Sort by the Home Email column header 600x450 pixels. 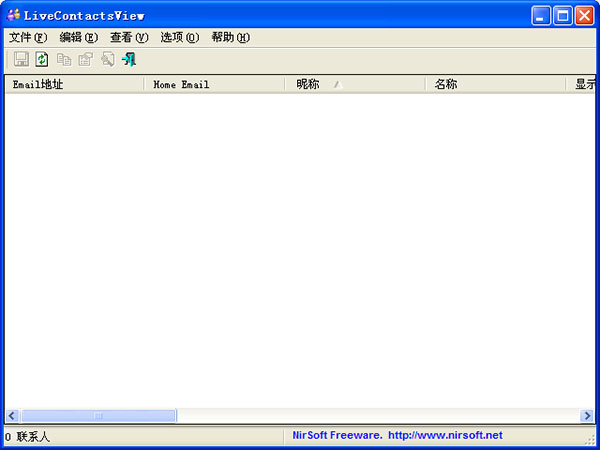(x=214, y=84)
